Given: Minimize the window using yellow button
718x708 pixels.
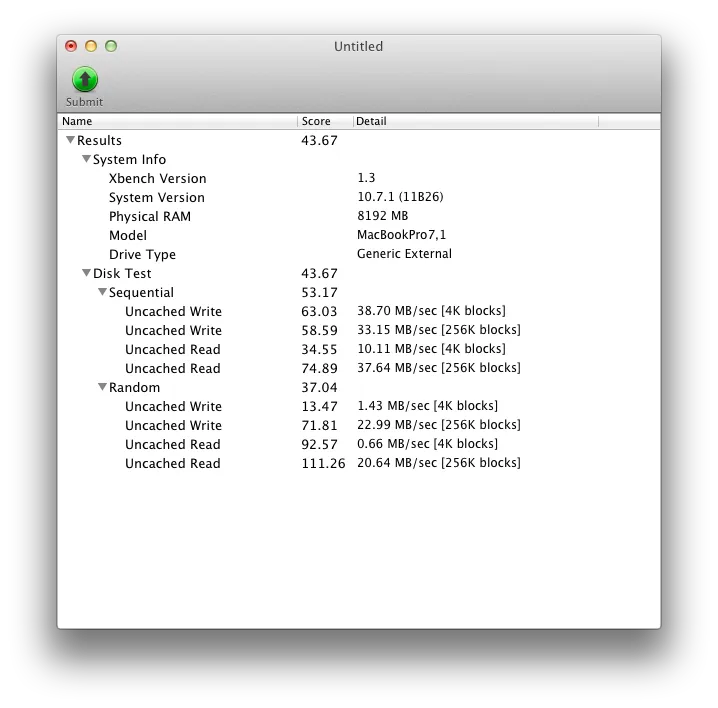Looking at the screenshot, I should pos(91,46).
